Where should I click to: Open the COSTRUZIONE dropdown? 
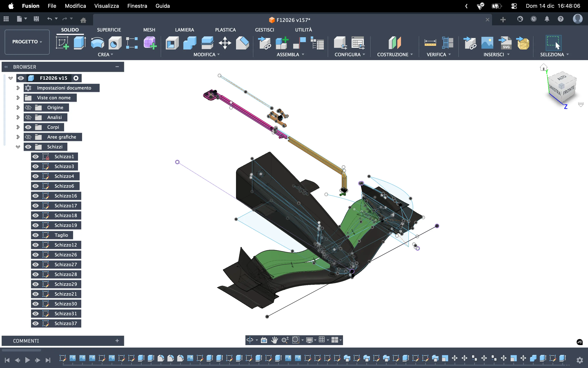pos(395,55)
